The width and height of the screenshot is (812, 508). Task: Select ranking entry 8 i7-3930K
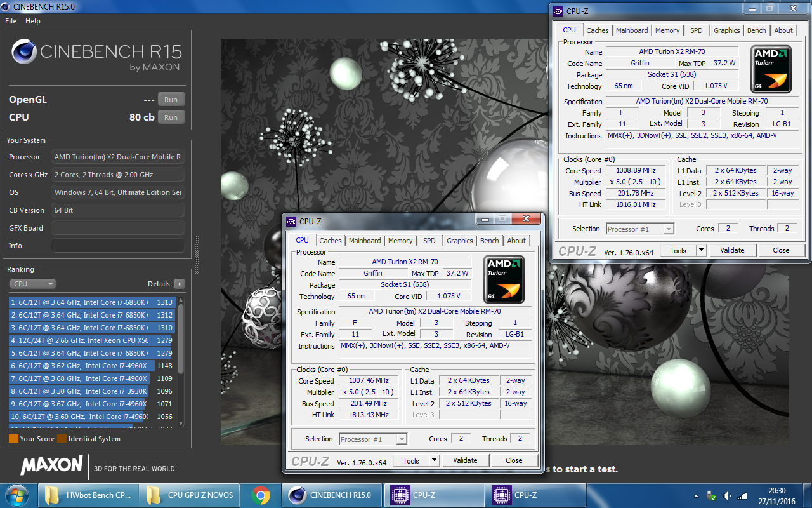[x=92, y=391]
